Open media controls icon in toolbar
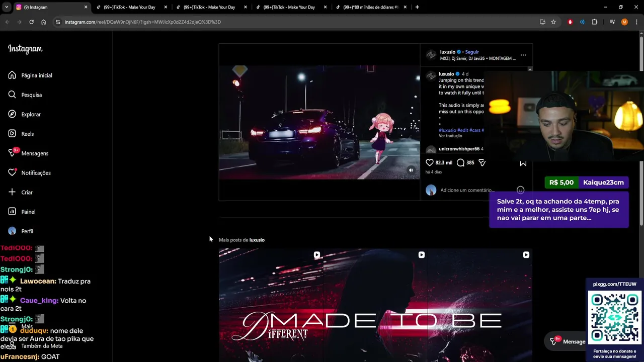 click(x=612, y=22)
